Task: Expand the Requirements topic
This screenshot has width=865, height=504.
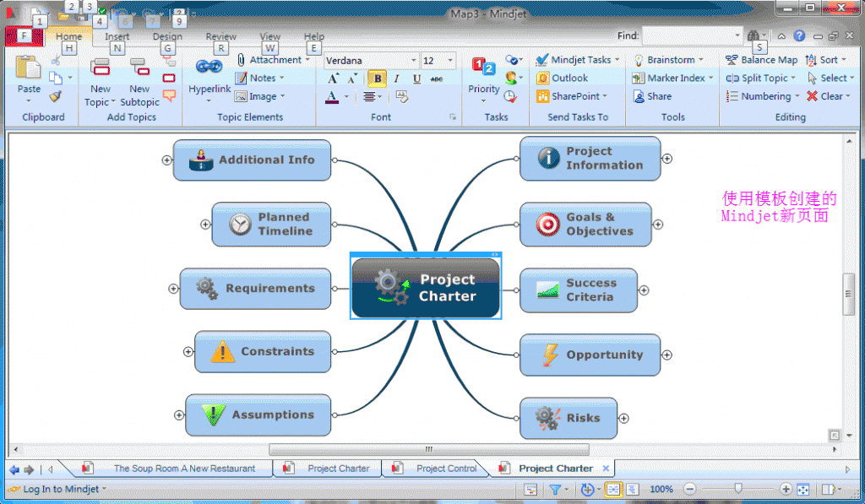Action: (173, 289)
